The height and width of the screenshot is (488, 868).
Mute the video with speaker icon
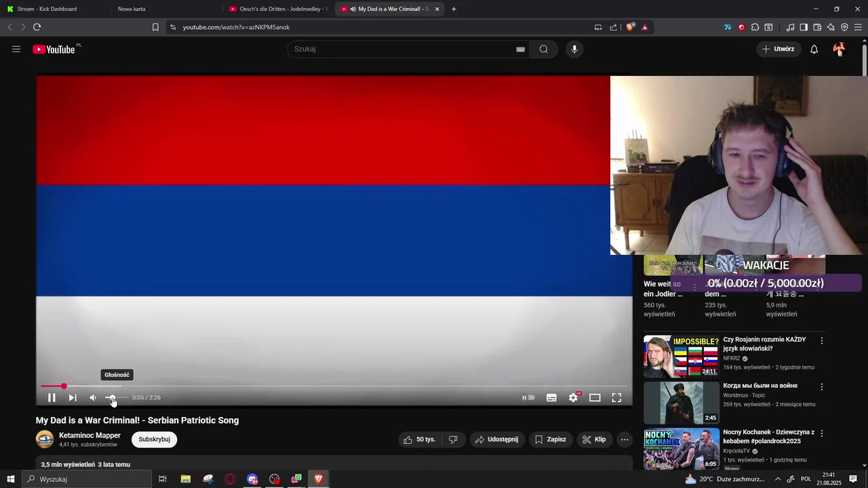pos(93,398)
